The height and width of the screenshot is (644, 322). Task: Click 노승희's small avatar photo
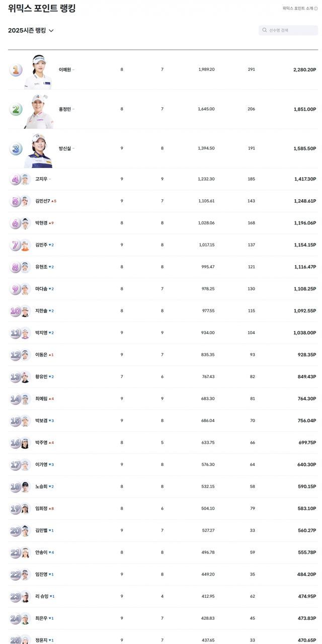(25, 487)
